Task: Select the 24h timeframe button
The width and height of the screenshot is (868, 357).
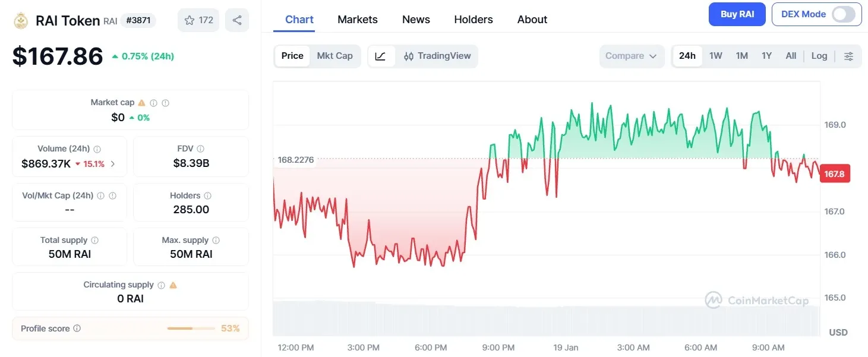Action: [x=687, y=56]
